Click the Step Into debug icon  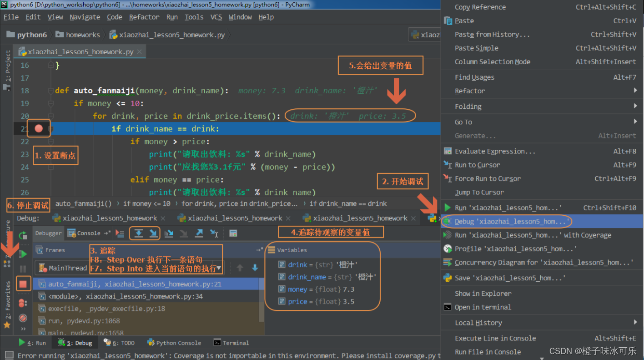point(152,234)
